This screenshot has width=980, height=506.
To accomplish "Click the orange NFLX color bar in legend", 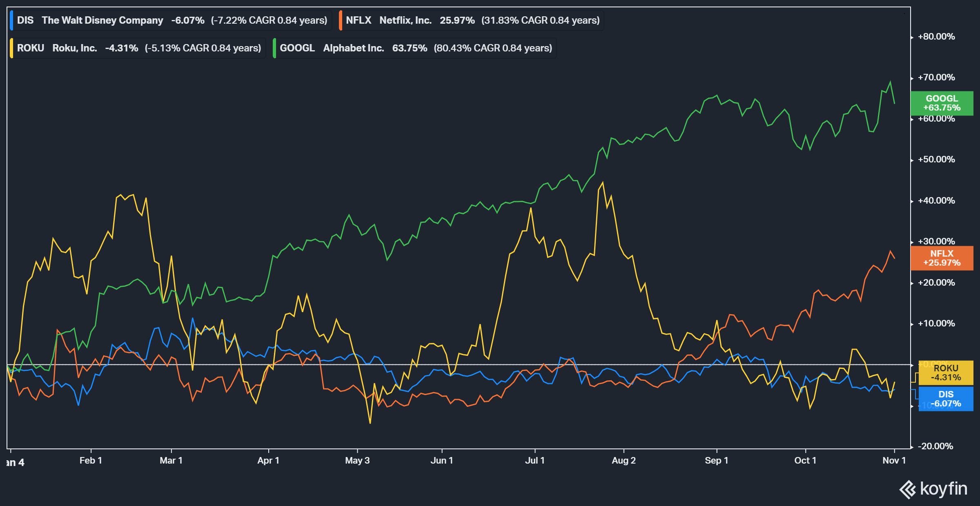I will [341, 20].
